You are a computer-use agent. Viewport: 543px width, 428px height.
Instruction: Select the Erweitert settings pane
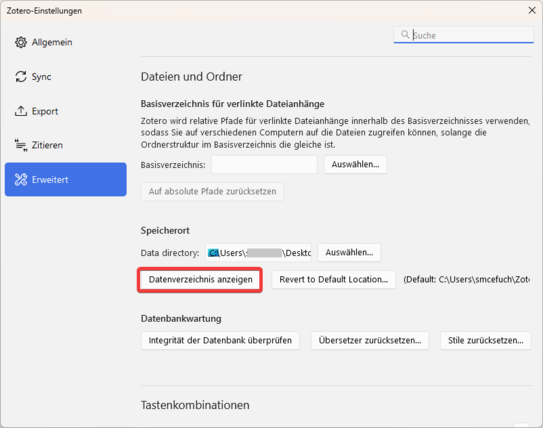[66, 179]
